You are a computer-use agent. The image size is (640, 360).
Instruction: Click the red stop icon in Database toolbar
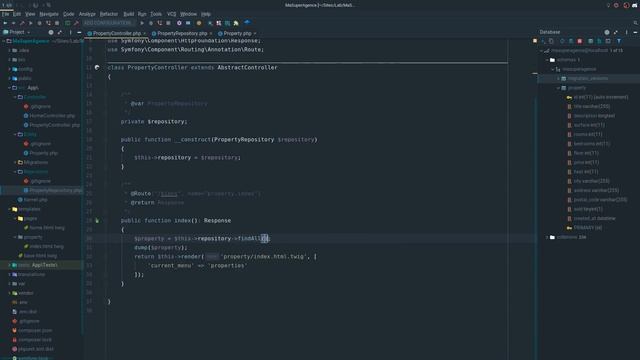tap(580, 41)
